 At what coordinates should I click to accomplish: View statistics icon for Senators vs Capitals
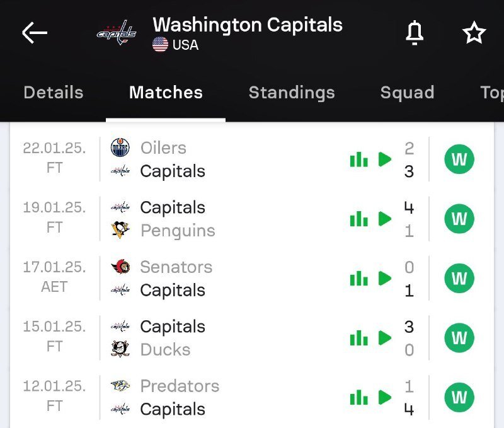(358, 279)
